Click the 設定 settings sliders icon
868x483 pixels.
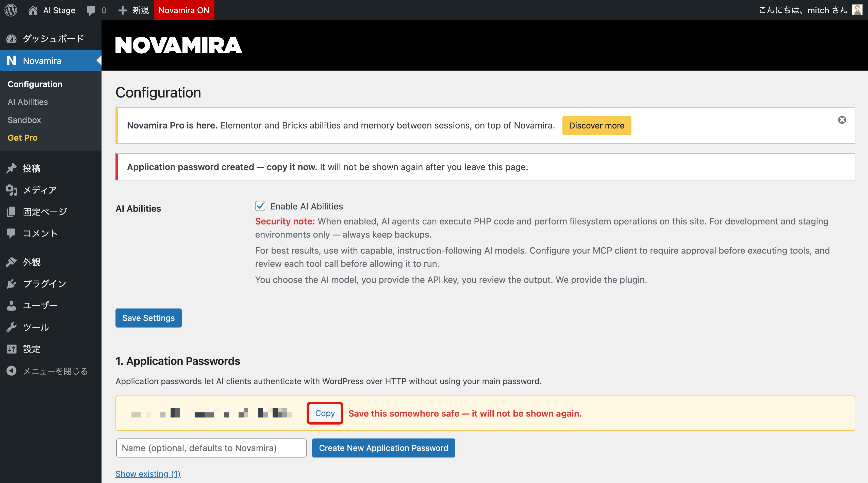coord(11,349)
